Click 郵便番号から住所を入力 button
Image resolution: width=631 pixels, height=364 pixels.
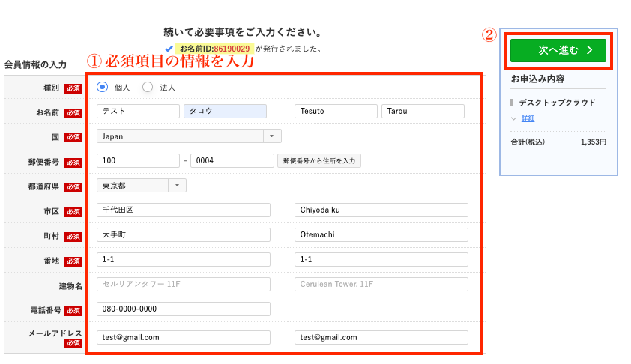pyautogui.click(x=319, y=160)
